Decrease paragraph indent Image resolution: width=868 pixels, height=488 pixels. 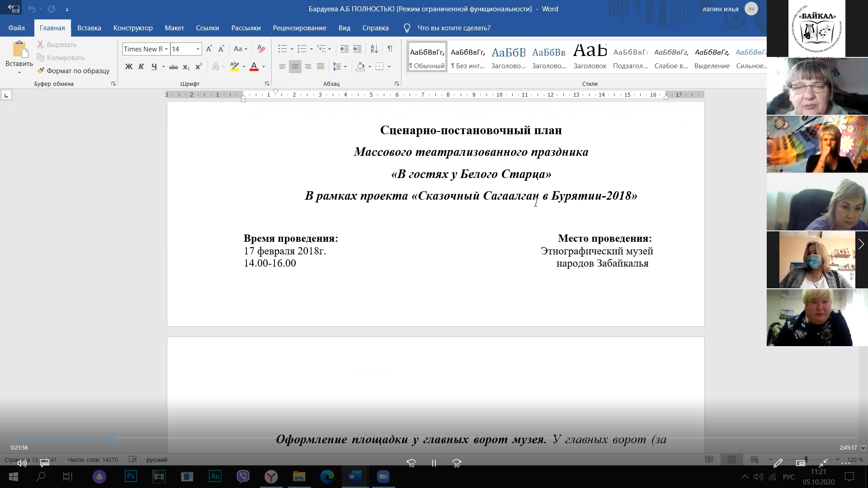pyautogui.click(x=344, y=49)
